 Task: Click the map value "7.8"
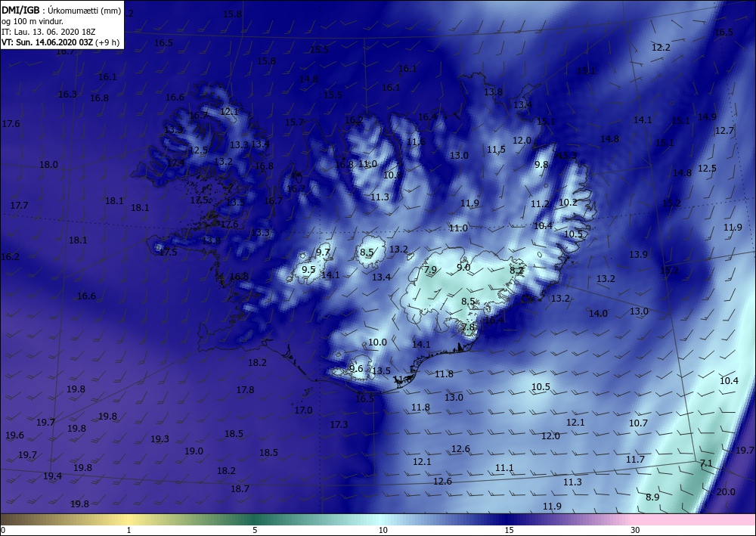pos(468,327)
